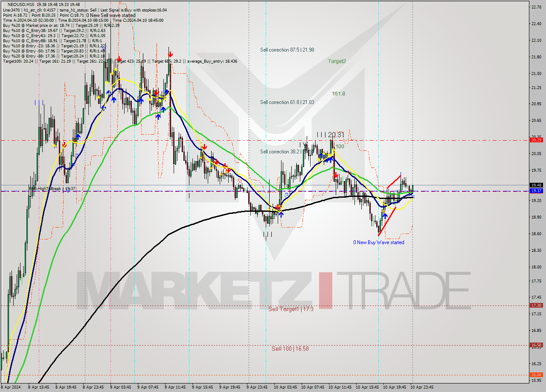Viewport: 546px width, 392px height.
Task: Click the red sell arrow at the 9 Apr 11:45 peak
Action: click(170, 54)
